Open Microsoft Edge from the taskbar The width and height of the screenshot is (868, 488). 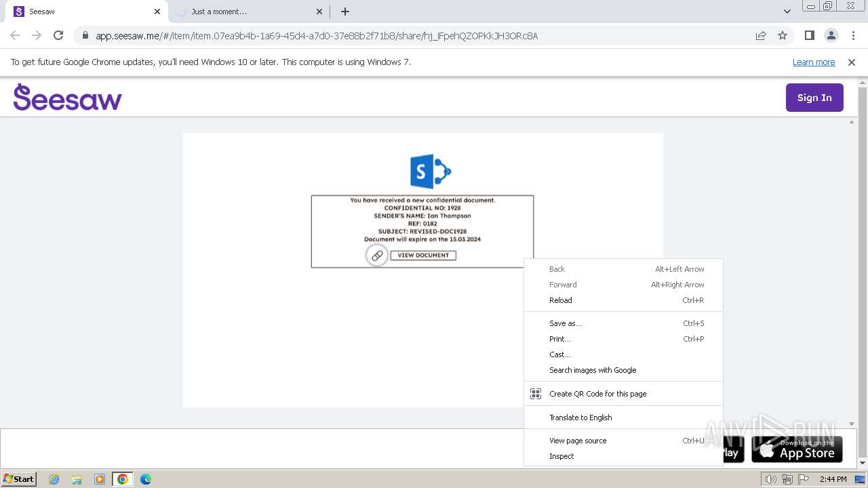[x=146, y=479]
